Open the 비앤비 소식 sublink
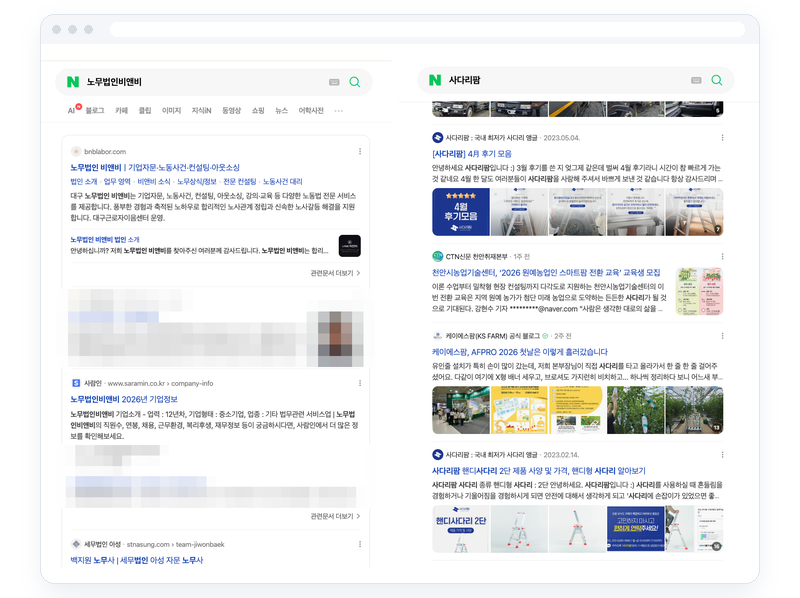Image resolution: width=800 pixels, height=598 pixels. (x=154, y=182)
